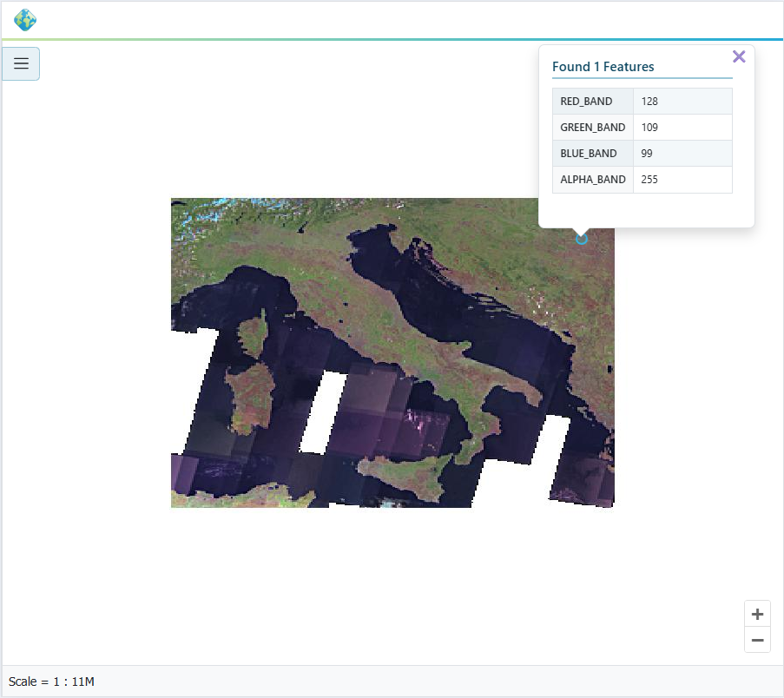Select the RED_BAND attribute label
This screenshot has height=698, width=784.
click(586, 102)
